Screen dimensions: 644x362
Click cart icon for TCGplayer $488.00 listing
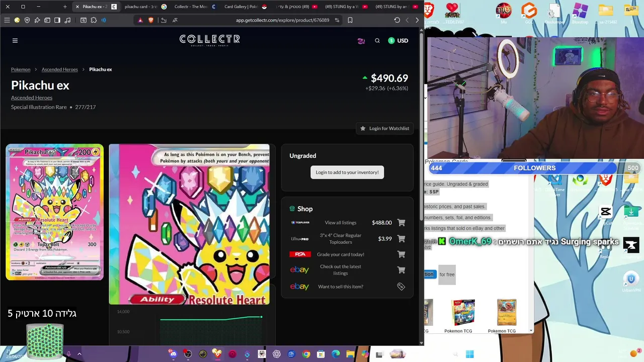click(x=401, y=223)
